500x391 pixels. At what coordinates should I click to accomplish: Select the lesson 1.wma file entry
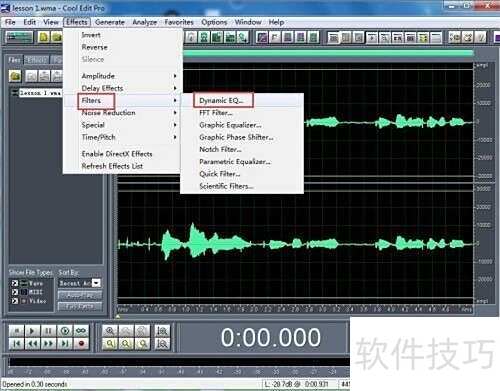coord(40,93)
